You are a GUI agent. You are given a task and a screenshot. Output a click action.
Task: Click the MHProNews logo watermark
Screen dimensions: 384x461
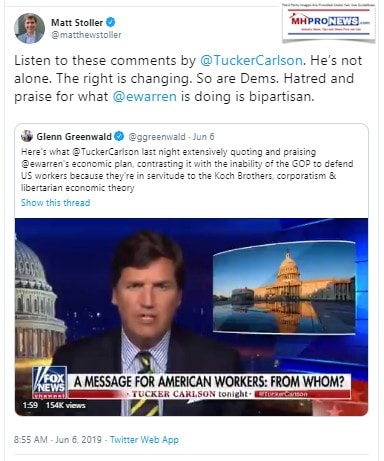[329, 22]
